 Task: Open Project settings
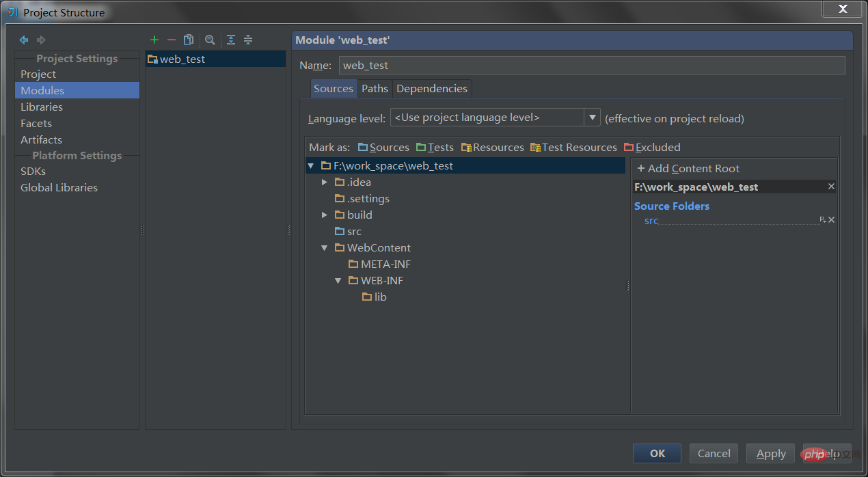click(38, 74)
